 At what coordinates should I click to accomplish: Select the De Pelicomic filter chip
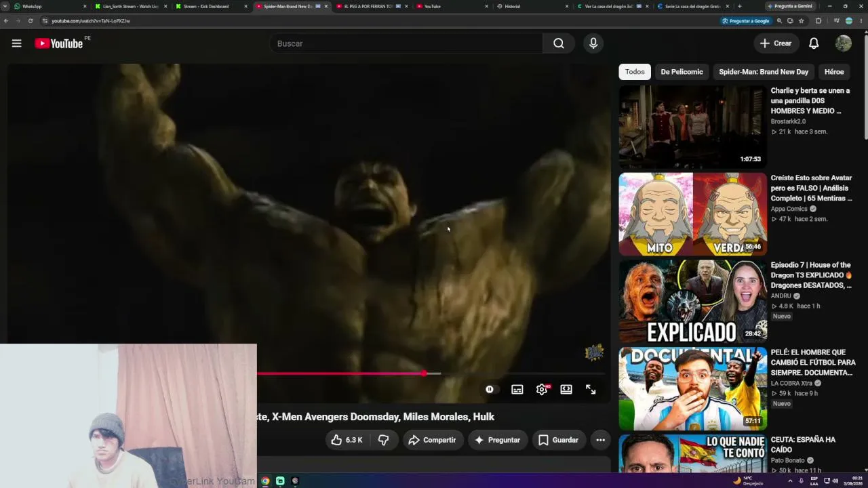[x=682, y=72]
